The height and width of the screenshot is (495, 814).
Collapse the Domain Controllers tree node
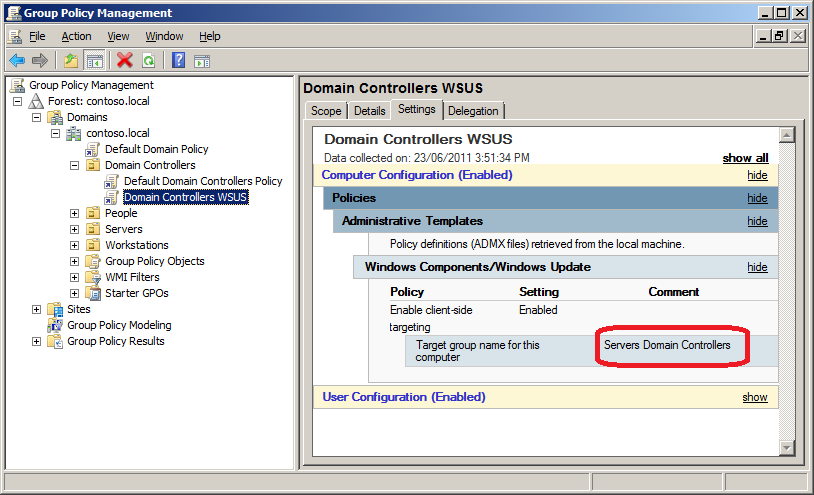coord(75,165)
